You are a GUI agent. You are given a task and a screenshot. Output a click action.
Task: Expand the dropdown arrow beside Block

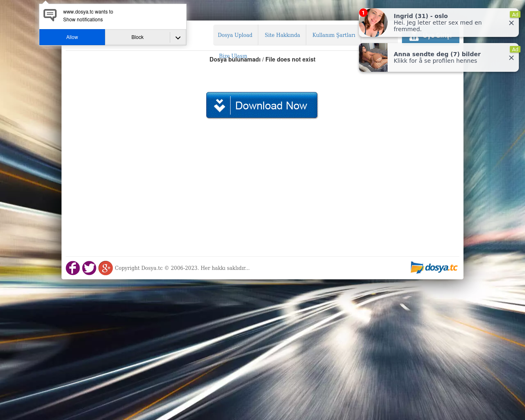tap(178, 38)
